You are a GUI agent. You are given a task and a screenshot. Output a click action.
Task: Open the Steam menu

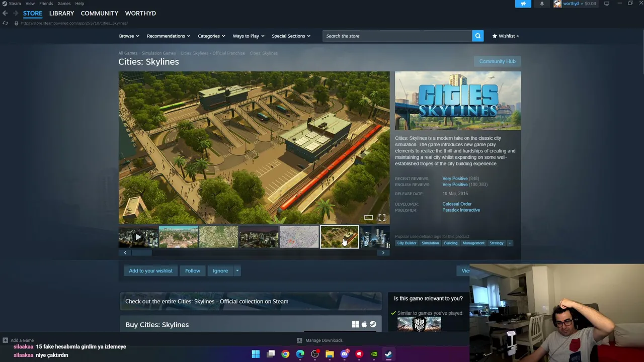(15, 4)
